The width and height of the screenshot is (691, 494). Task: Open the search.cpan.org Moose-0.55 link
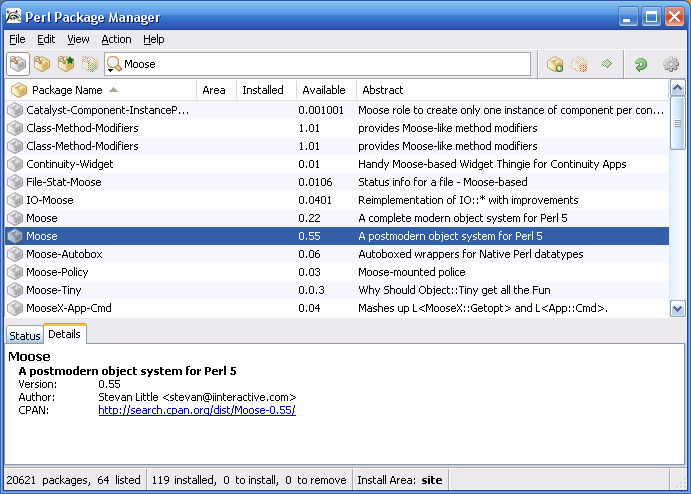click(x=197, y=410)
